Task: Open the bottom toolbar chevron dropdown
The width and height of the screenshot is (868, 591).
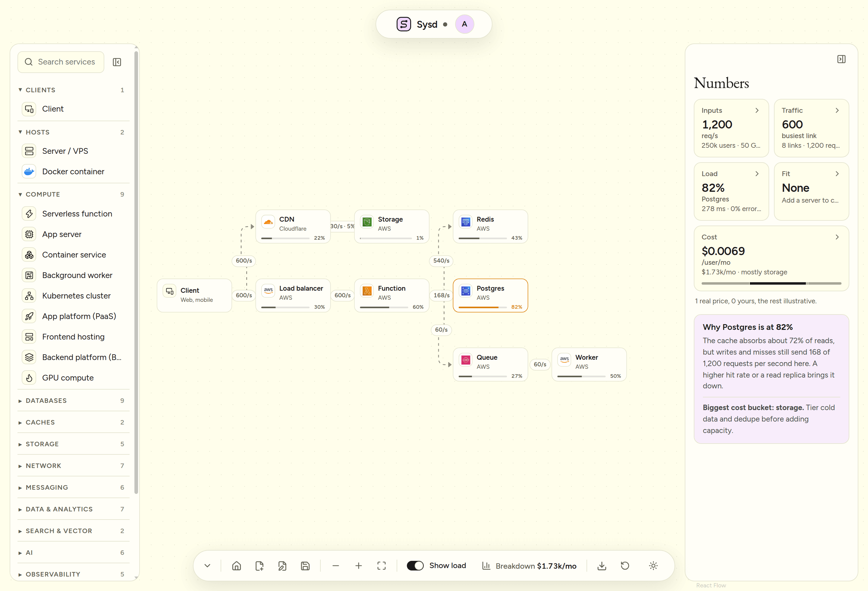Action: click(207, 566)
